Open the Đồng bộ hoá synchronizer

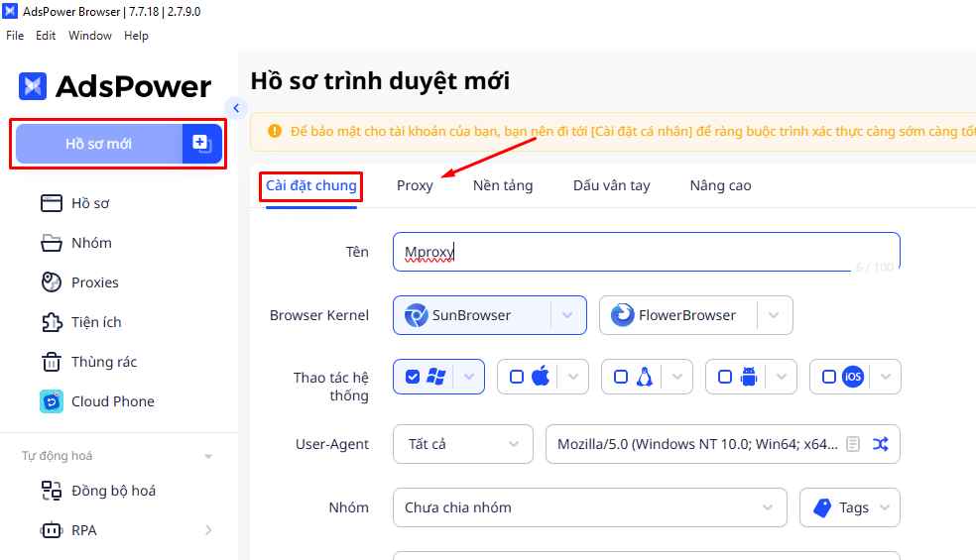point(113,491)
